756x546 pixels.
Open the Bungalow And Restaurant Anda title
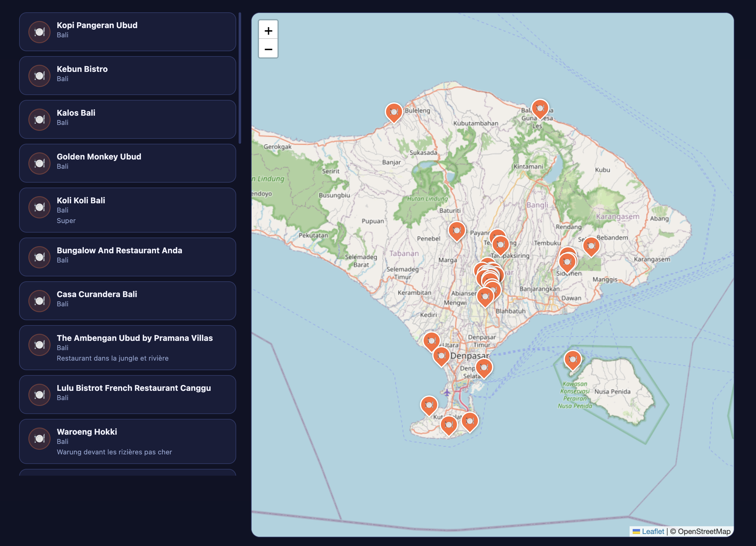[119, 250]
